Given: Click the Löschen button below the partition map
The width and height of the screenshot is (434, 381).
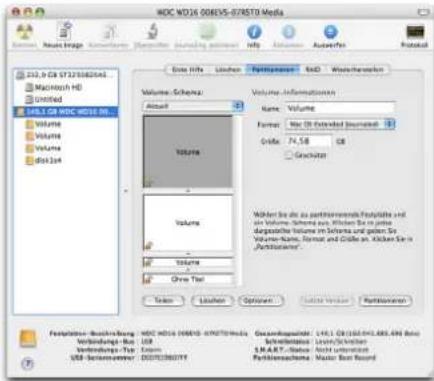Looking at the screenshot, I should 212,301.
